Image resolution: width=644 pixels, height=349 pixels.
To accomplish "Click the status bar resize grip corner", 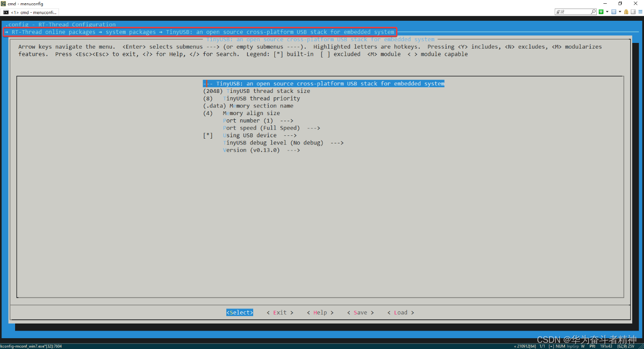I will [640, 346].
